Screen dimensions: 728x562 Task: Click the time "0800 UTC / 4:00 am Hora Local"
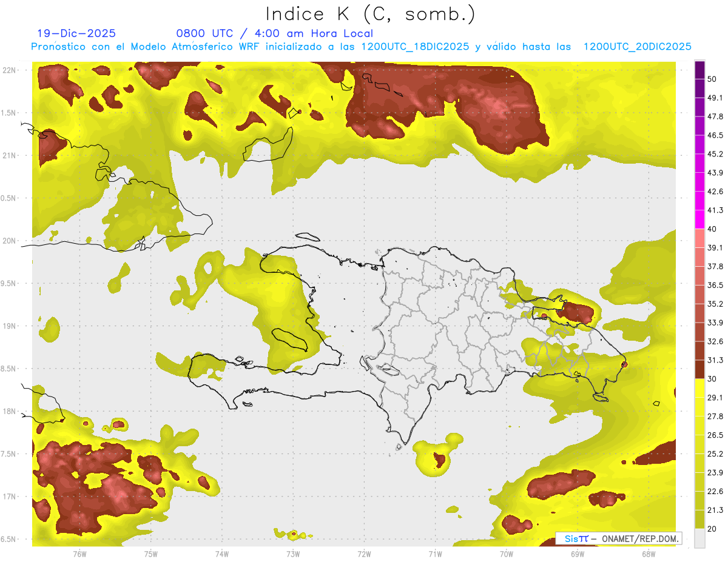[275, 33]
